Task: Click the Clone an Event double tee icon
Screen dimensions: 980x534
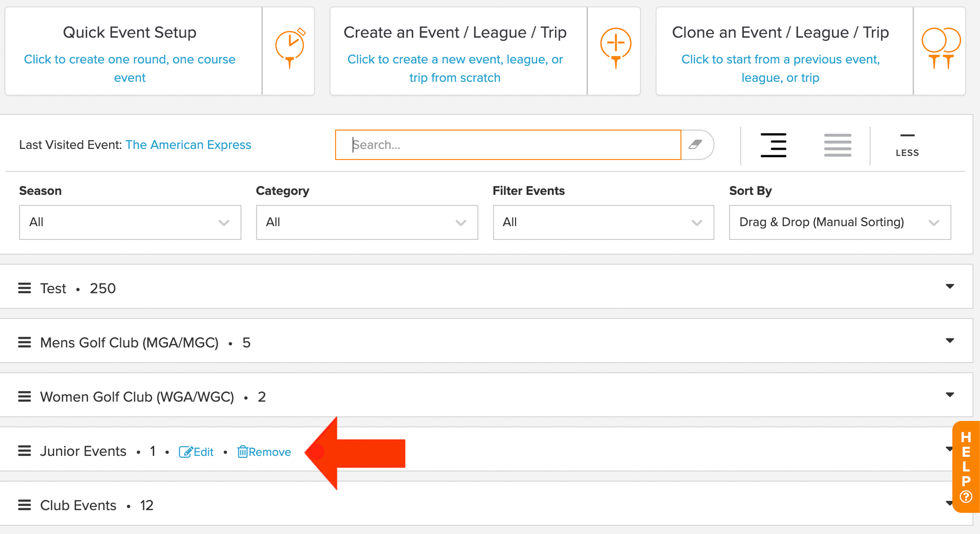Action: tap(941, 48)
